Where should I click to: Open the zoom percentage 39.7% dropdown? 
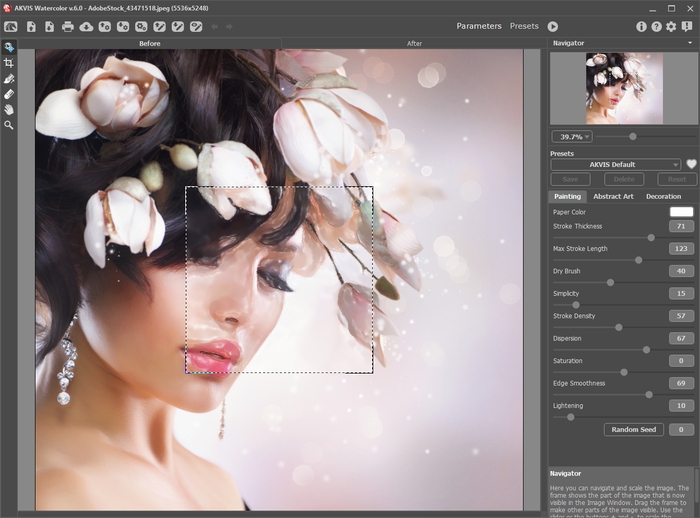click(x=572, y=137)
